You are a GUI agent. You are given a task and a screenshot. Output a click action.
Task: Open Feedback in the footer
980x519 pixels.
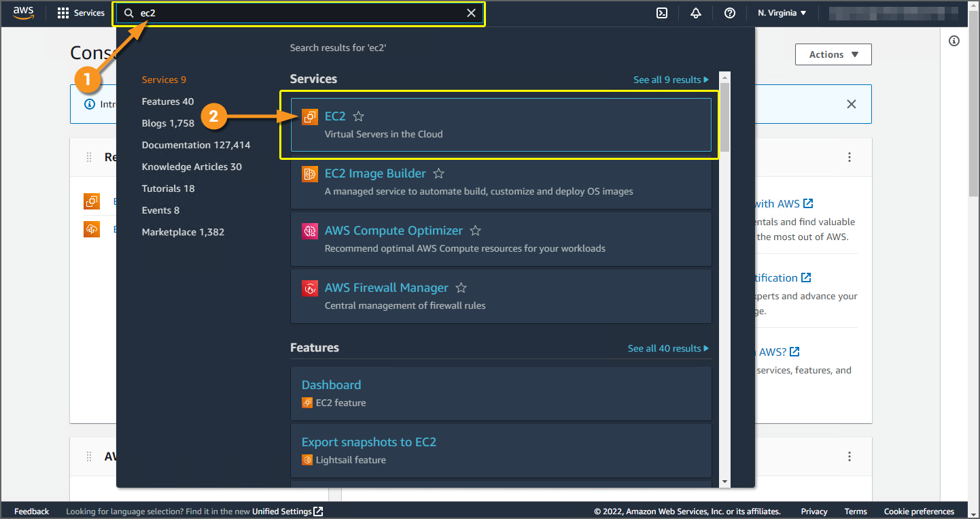click(x=32, y=512)
